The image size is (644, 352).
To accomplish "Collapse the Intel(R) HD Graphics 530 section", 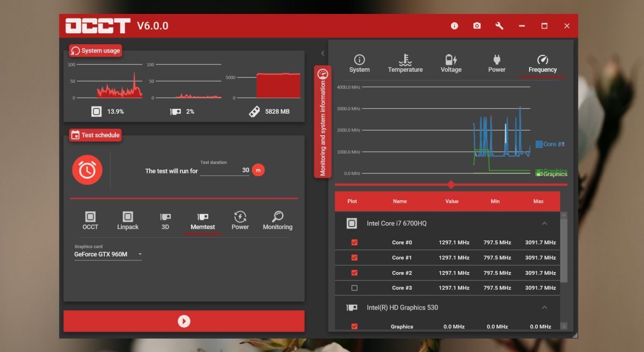I will (x=544, y=307).
